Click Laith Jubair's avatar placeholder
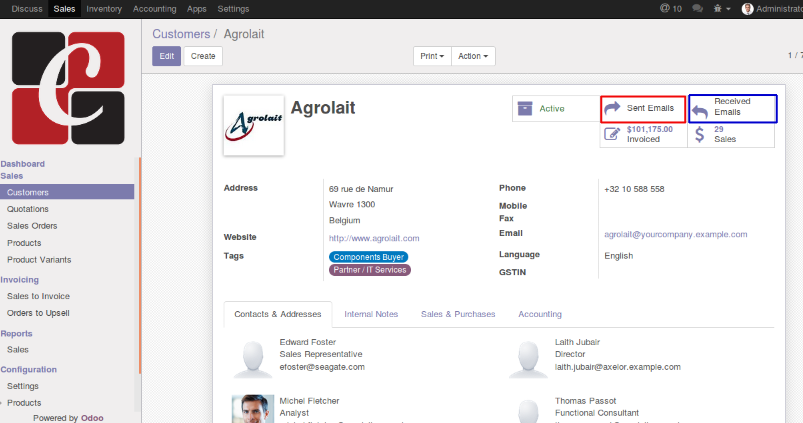This screenshot has height=423, width=803. click(528, 359)
